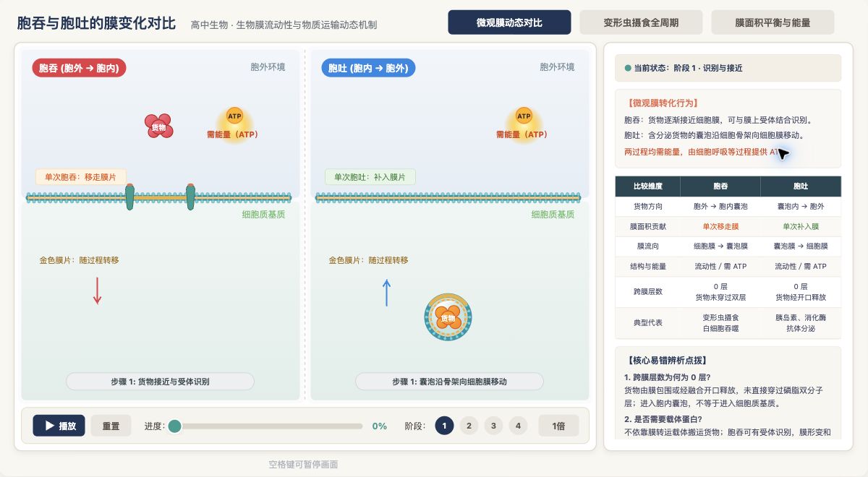Click the 步骤 1: 囊泡沿骨架向细胞膜移动 caption
This screenshot has height=477, width=868.
coord(449,382)
